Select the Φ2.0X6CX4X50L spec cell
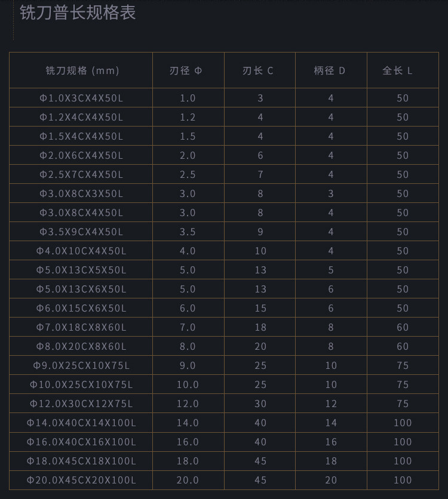Screen dimensions: 448x499 [81, 155]
